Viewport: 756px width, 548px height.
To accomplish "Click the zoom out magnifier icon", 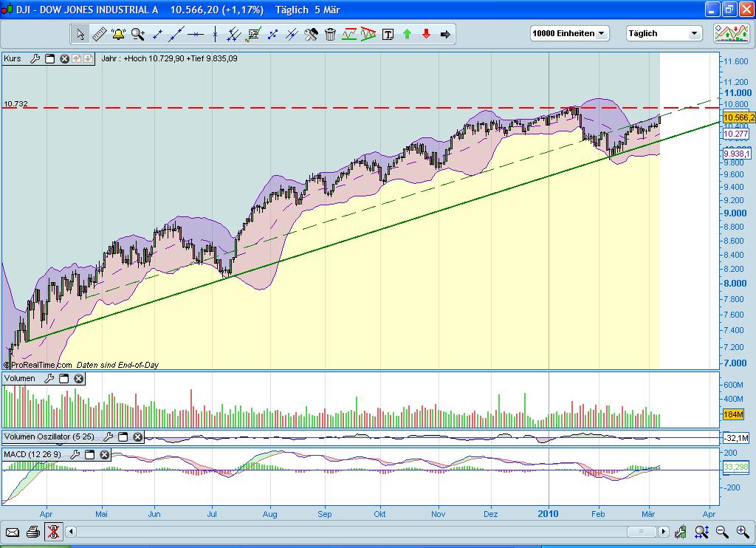I will pos(722,532).
